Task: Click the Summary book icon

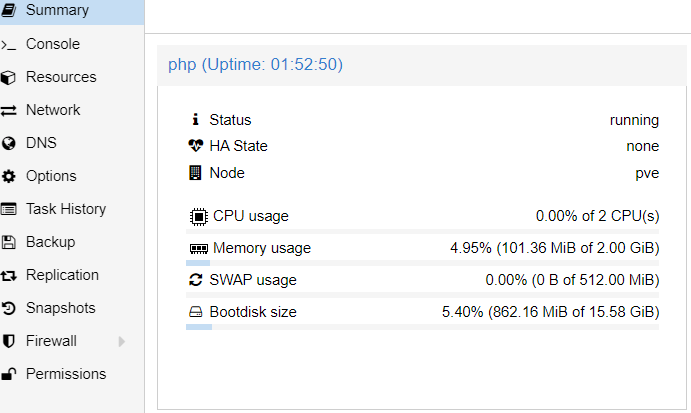Action: click(8, 10)
